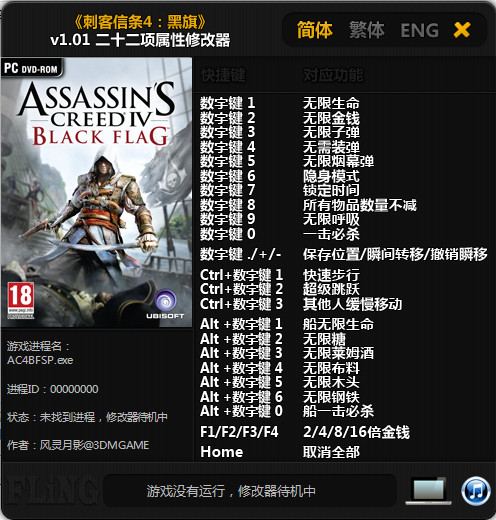
Task: Close the trainer with the yellow X
Action: coord(462,30)
